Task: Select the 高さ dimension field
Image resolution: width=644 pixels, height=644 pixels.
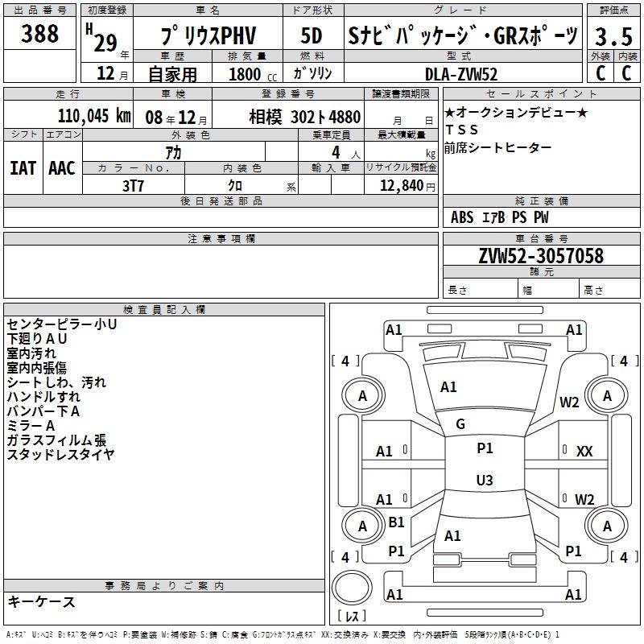Action: coord(609,290)
